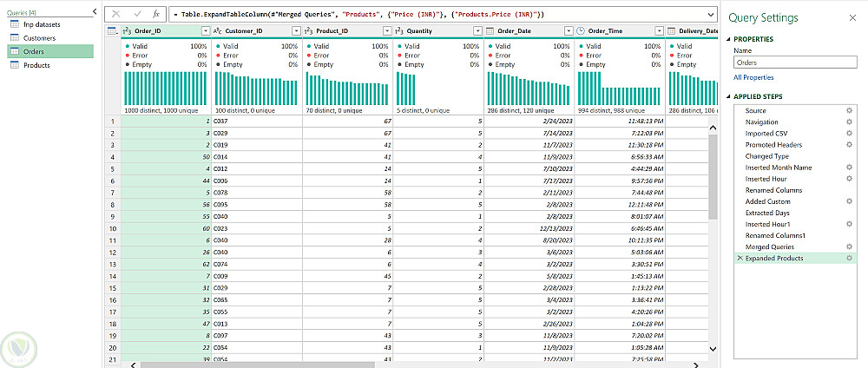868x368 pixels.
Task: Select the Products query
Action: pos(36,65)
